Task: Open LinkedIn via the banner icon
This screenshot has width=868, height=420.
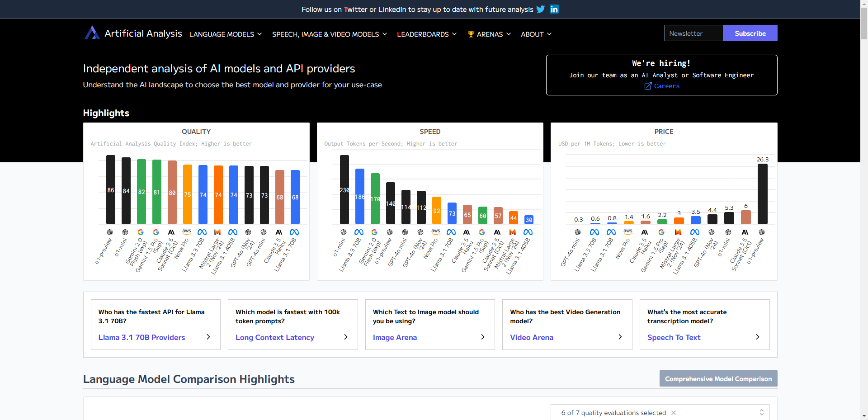Action: pyautogui.click(x=554, y=9)
